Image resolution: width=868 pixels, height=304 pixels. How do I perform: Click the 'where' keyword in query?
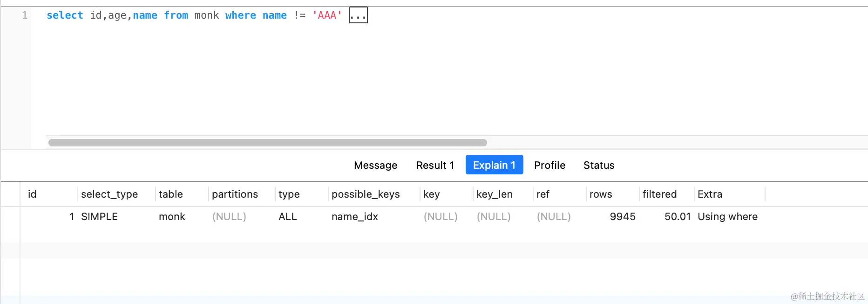tap(241, 15)
